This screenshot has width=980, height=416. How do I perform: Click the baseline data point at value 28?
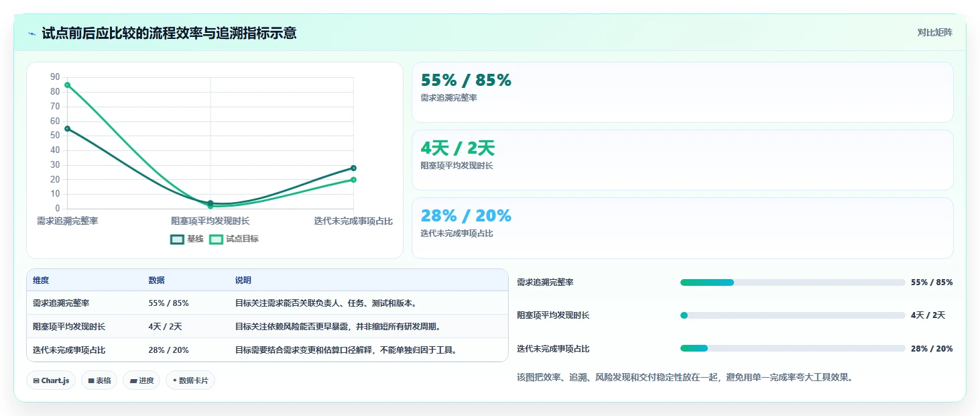[353, 168]
